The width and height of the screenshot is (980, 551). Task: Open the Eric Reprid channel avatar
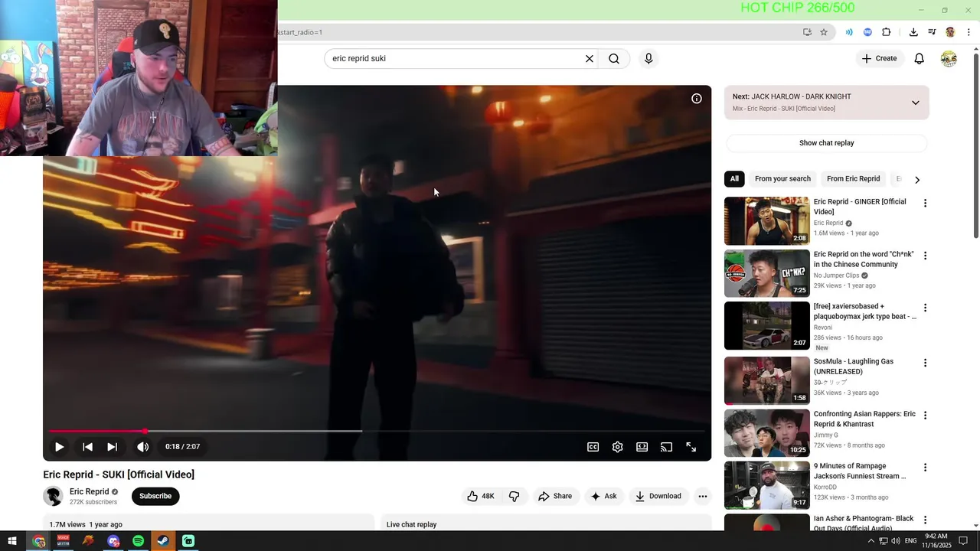(x=53, y=497)
